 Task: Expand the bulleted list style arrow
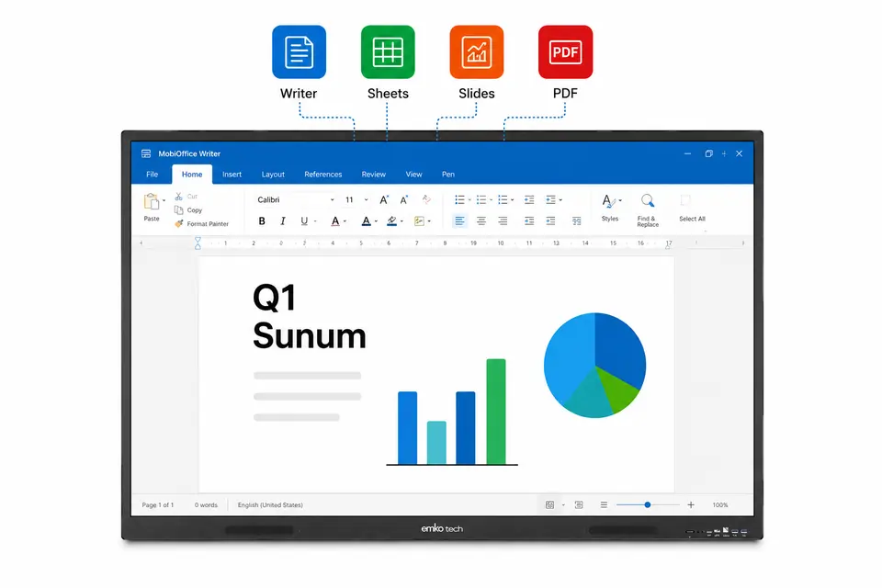469,200
